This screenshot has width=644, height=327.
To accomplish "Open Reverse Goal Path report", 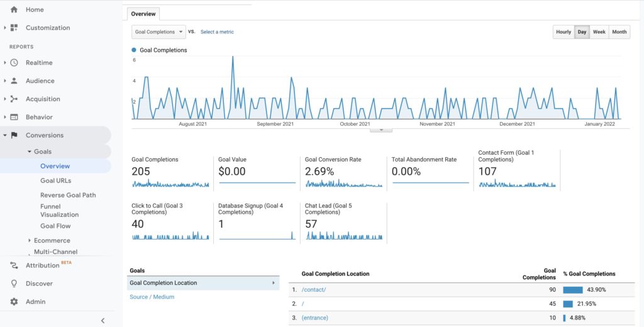I will click(68, 195).
